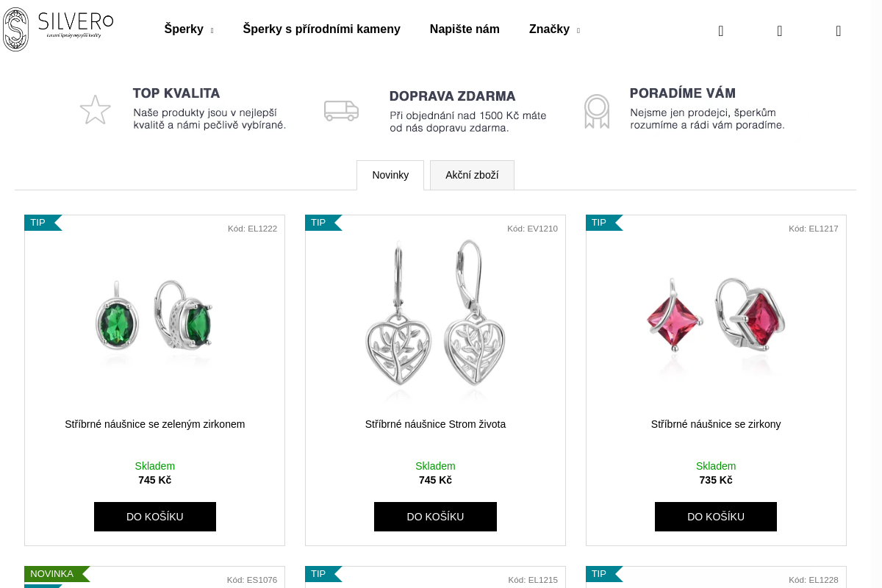This screenshot has width=882, height=588.
Task: Open Šperky s přírodními kameny menu item
Action: 322,29
